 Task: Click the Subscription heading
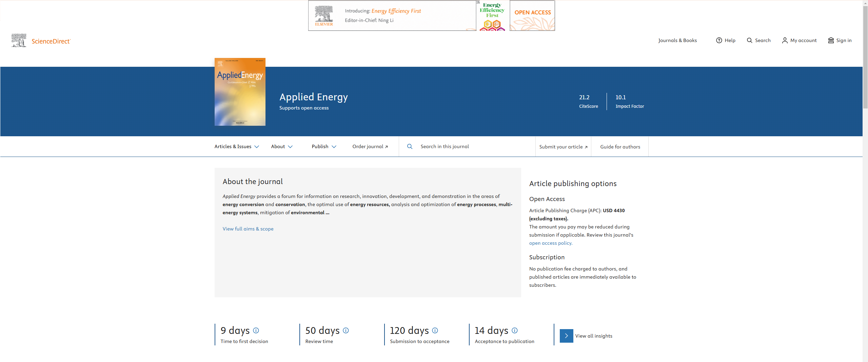coord(547,257)
